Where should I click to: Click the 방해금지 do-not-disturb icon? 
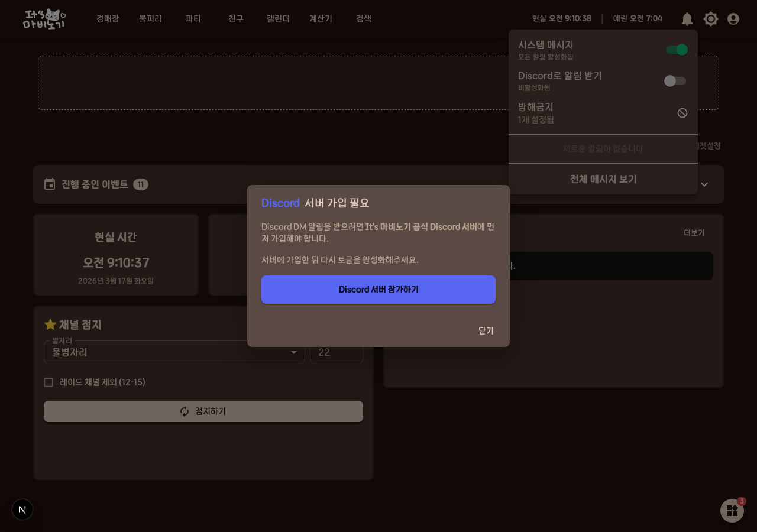pyautogui.click(x=682, y=113)
